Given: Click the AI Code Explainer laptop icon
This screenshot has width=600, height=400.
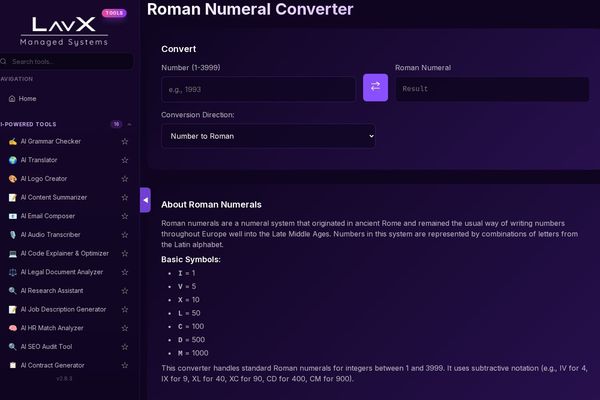Looking at the screenshot, I should tap(13, 253).
